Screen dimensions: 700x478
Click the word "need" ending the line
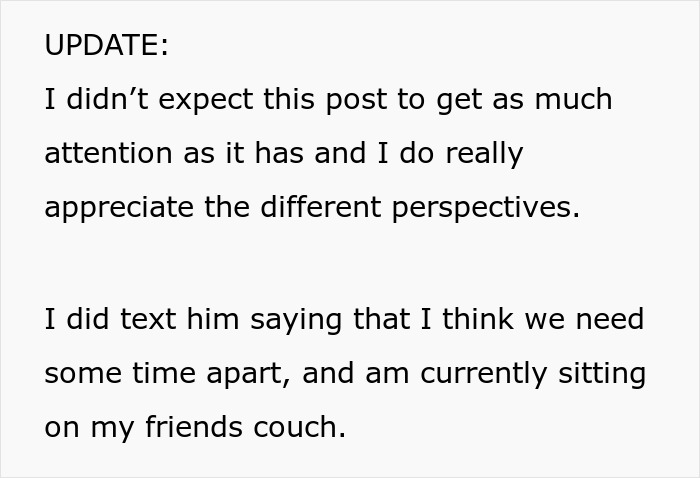click(610, 320)
